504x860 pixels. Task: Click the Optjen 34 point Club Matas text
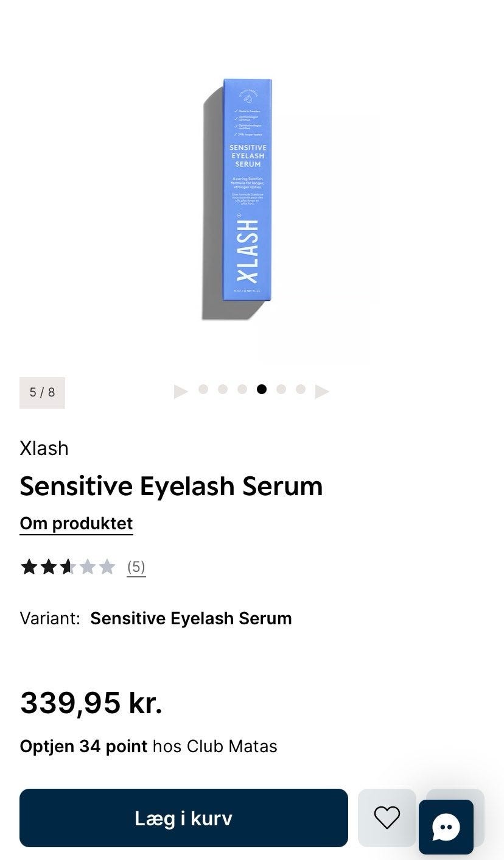point(149,746)
